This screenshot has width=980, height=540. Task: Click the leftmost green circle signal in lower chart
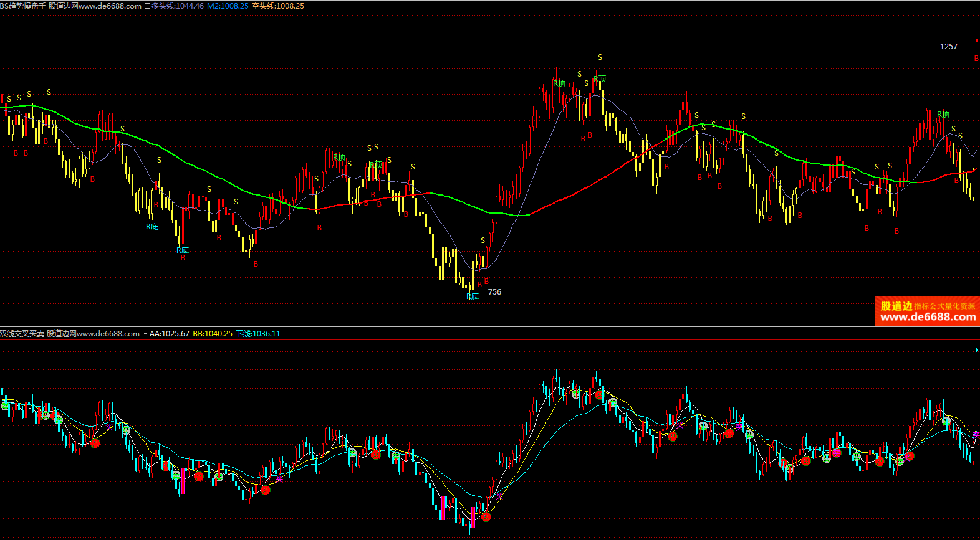(x=6, y=406)
